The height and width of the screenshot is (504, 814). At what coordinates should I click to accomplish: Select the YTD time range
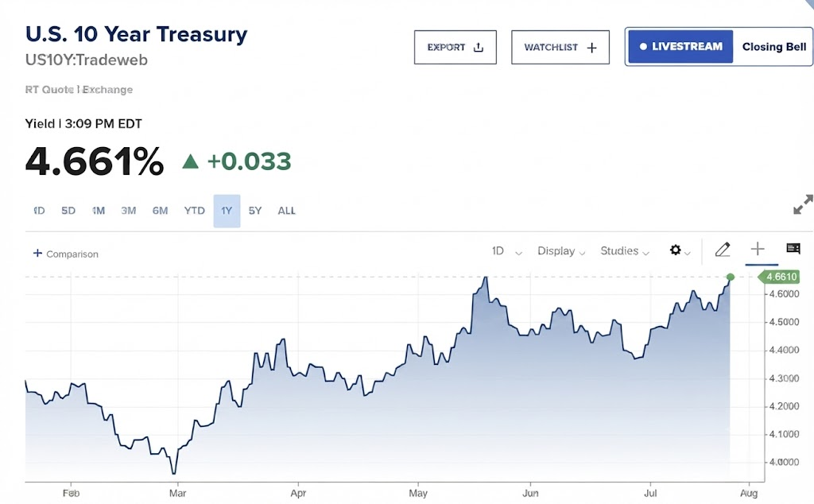pyautogui.click(x=194, y=211)
